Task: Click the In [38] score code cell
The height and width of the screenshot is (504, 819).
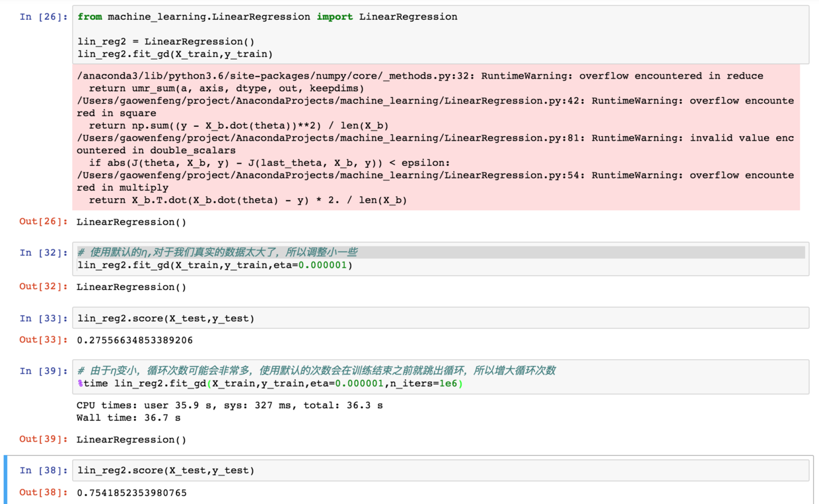Action: click(441, 470)
